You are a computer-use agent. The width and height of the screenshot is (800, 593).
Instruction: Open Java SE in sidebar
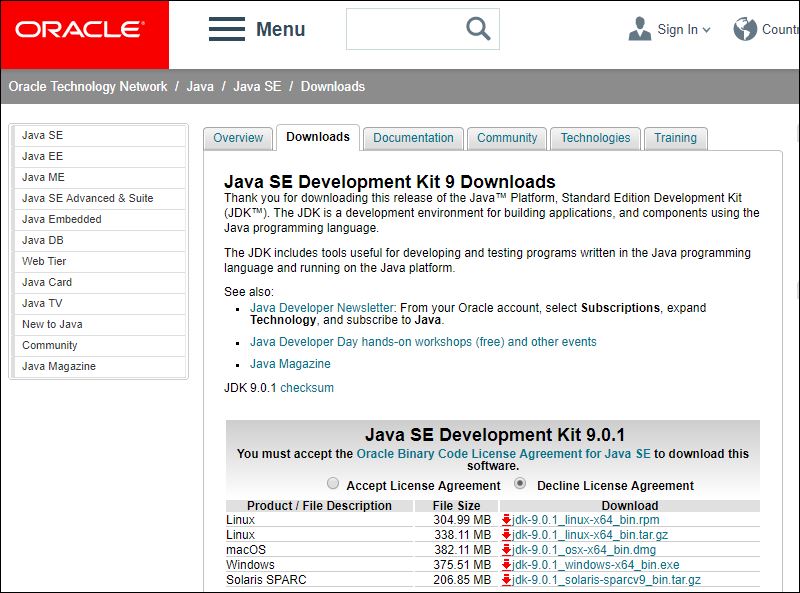coord(99,136)
